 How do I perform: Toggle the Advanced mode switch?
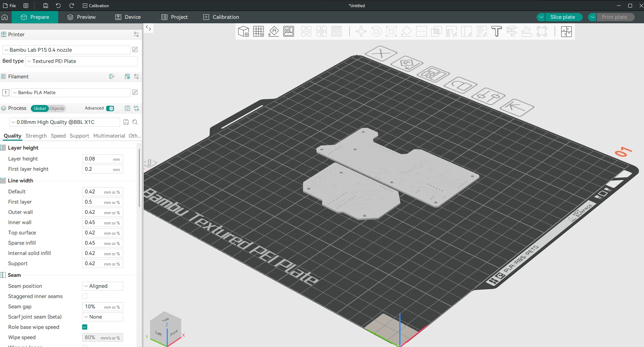click(x=110, y=108)
